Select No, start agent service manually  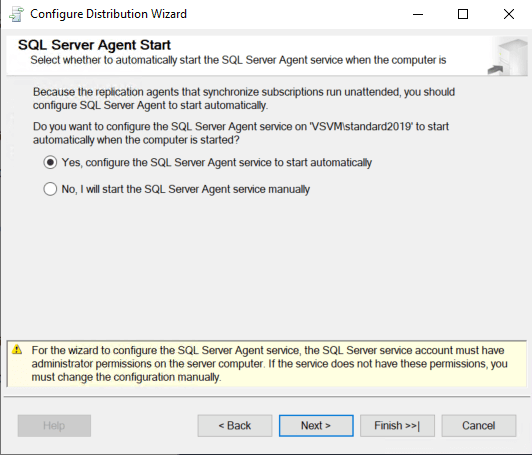coord(50,189)
